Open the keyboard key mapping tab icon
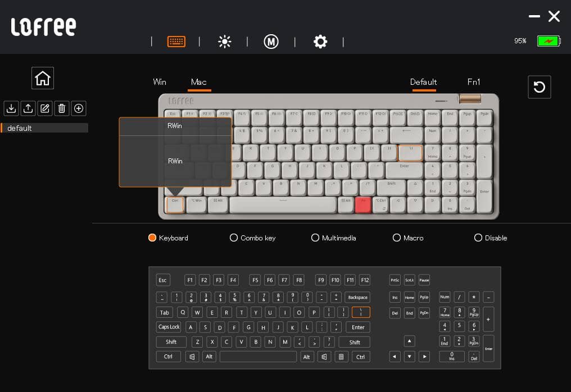Screen dimensions: 571x392 (x=176, y=42)
